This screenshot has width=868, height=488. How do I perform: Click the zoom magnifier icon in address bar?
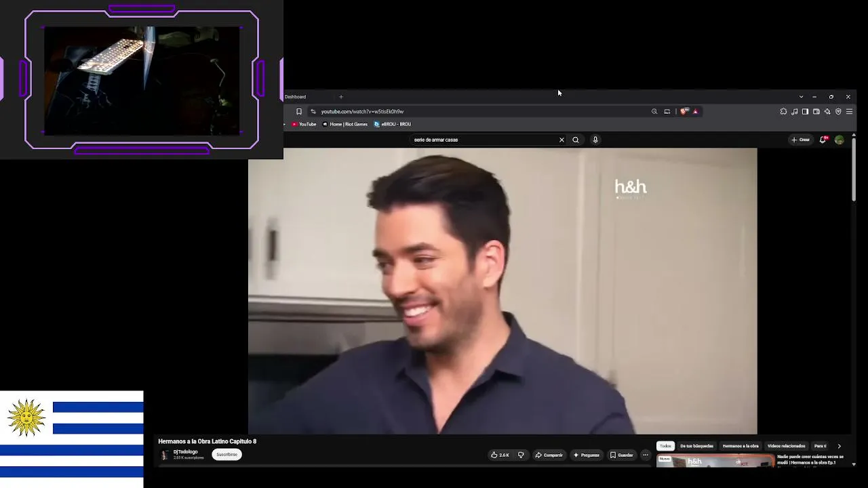654,111
